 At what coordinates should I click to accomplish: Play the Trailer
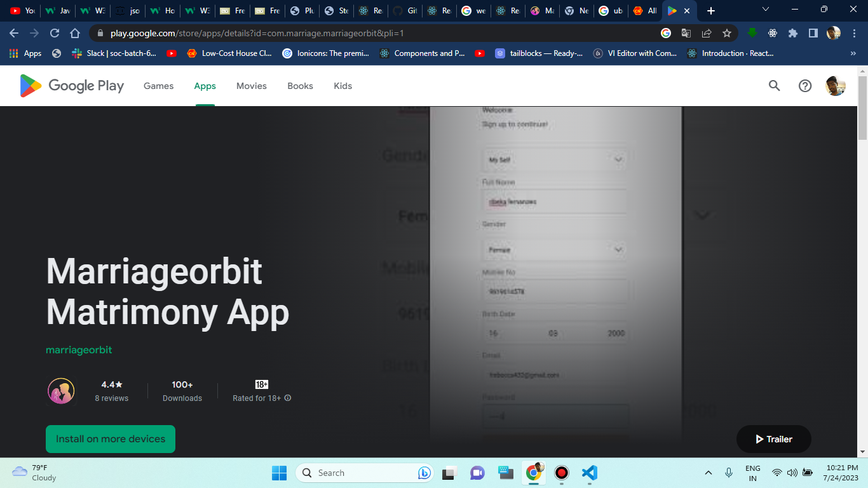[774, 439]
